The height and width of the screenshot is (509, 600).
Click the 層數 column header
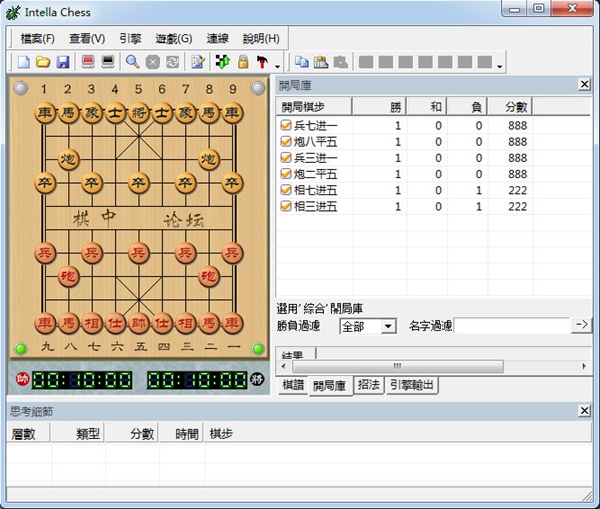click(28, 434)
